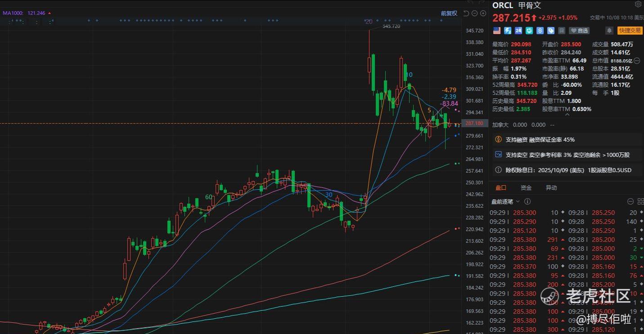Click the US flag market icon
Screen dimensions: 644x334
[x=497, y=31]
